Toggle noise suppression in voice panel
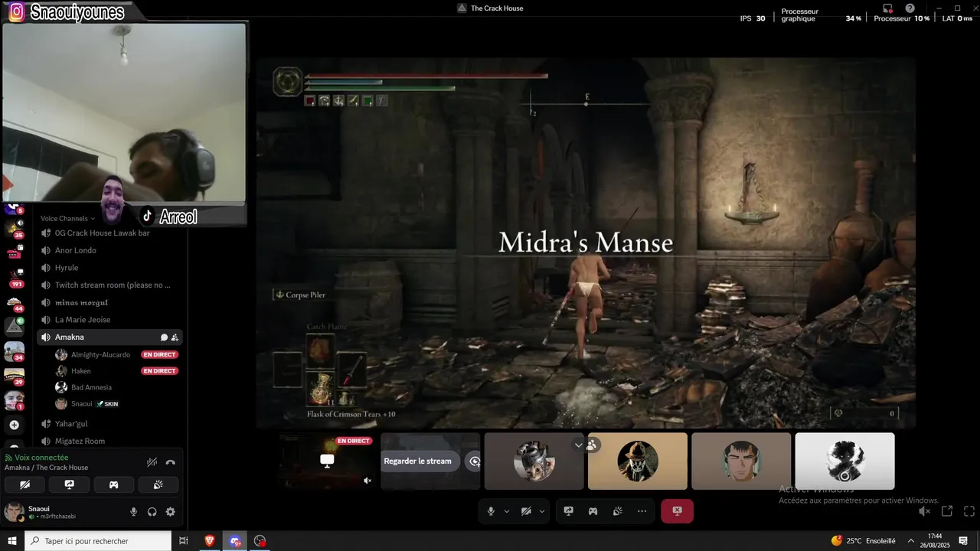 [152, 462]
